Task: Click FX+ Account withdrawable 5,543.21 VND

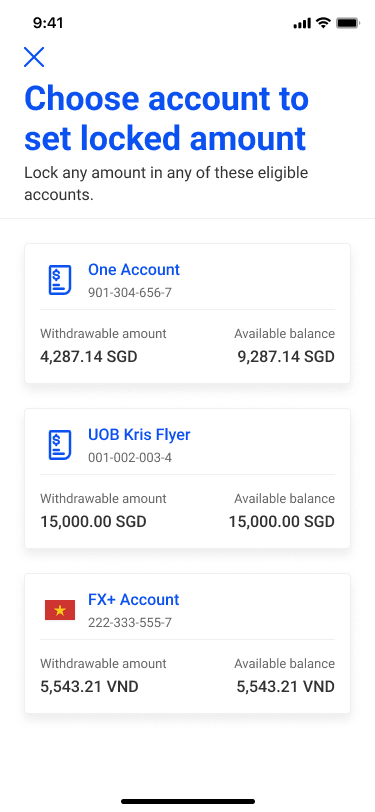Action: 89,687
